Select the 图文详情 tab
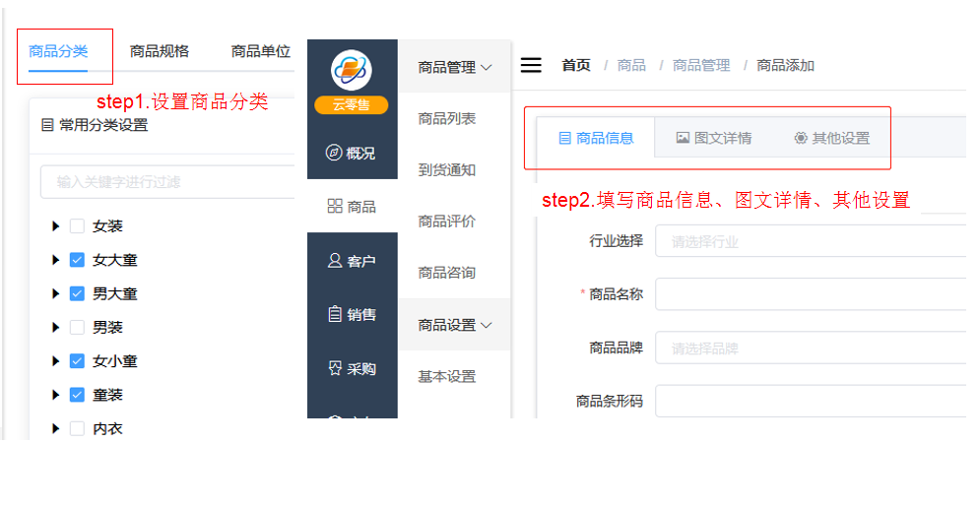Image resolution: width=980 pixels, height=507 pixels. tap(714, 138)
